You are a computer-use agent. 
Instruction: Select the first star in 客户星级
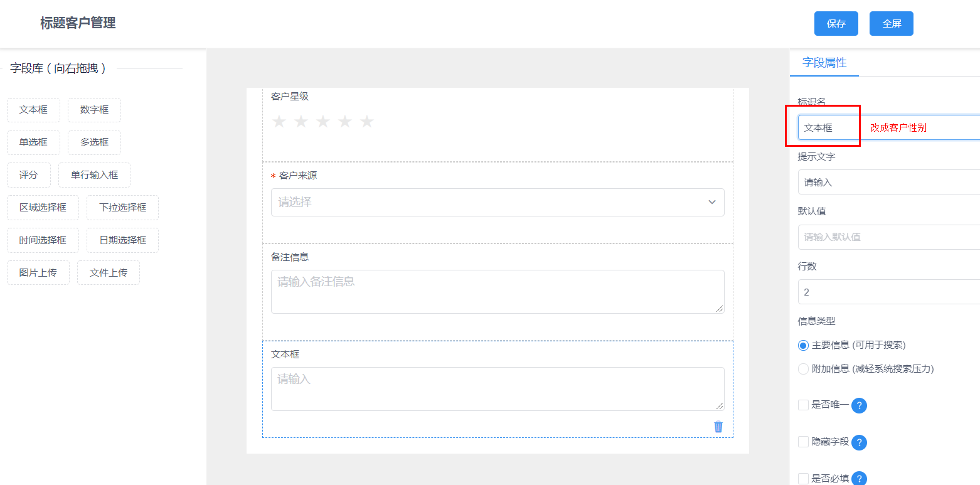pyautogui.click(x=279, y=122)
